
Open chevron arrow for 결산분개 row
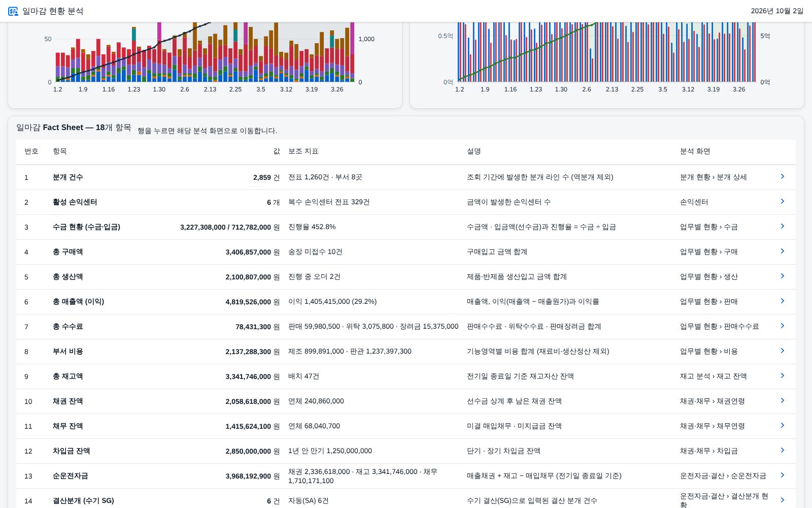pos(782,500)
